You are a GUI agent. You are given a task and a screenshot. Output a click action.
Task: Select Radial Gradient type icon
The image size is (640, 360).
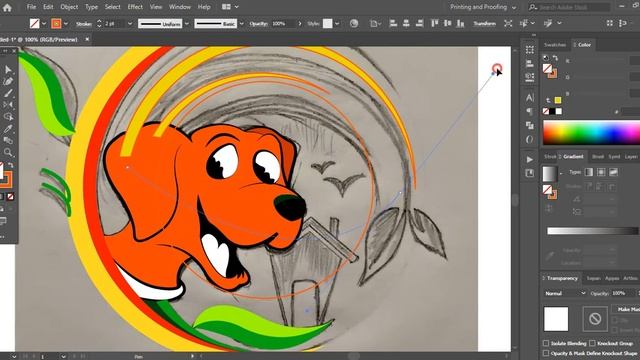pos(601,172)
